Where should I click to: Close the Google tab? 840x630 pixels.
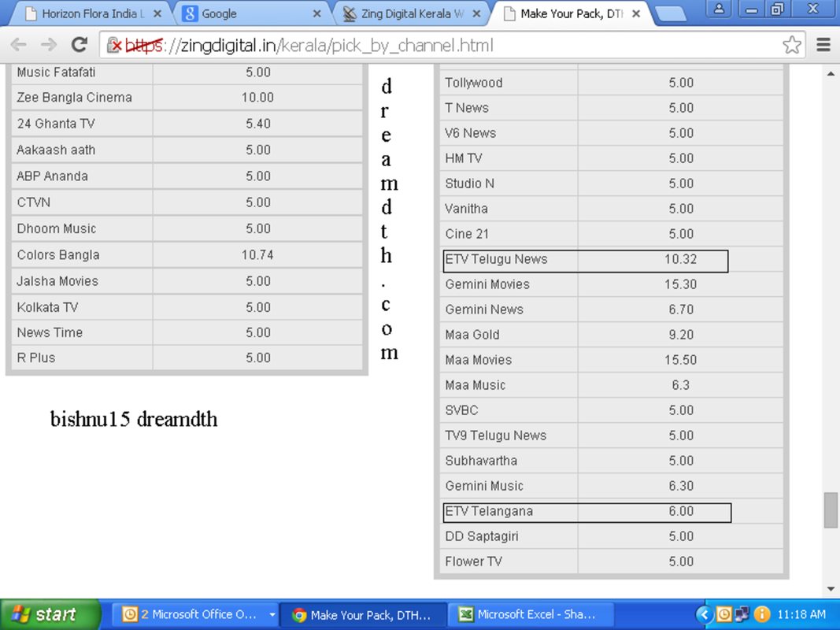pyautogui.click(x=316, y=14)
